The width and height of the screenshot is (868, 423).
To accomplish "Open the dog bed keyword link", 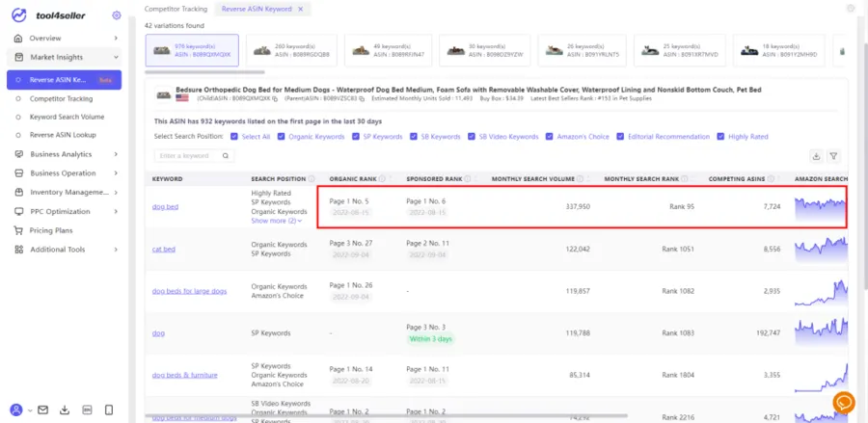I will [165, 207].
